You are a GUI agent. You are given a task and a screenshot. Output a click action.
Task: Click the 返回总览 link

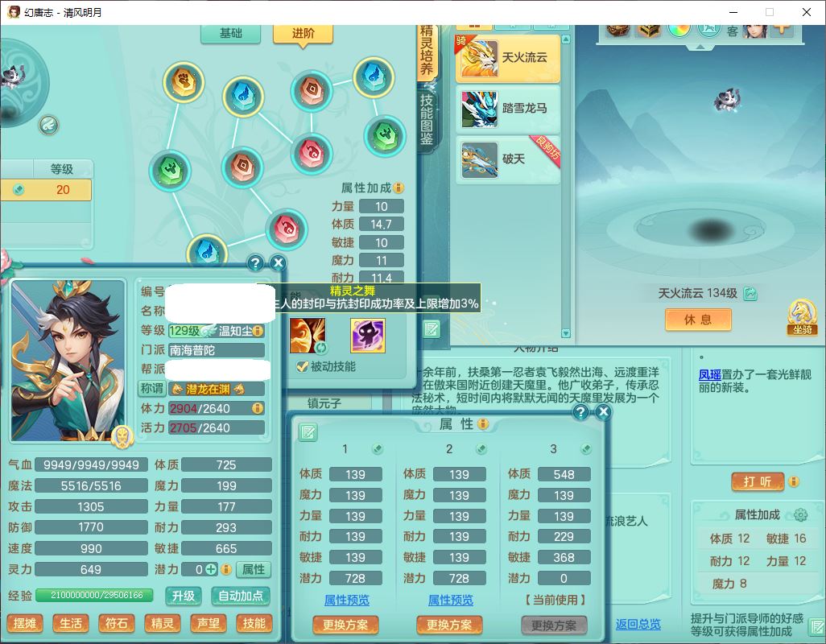click(638, 624)
